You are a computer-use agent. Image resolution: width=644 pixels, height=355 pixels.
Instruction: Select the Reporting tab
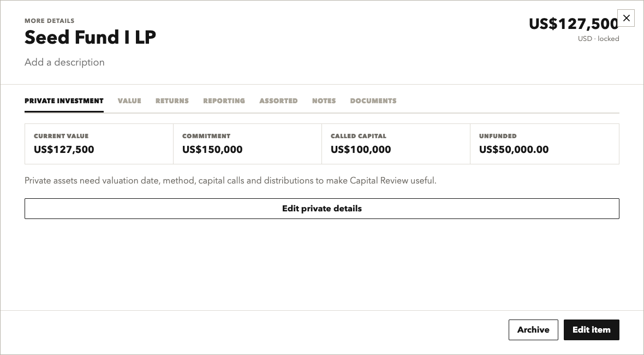(224, 100)
